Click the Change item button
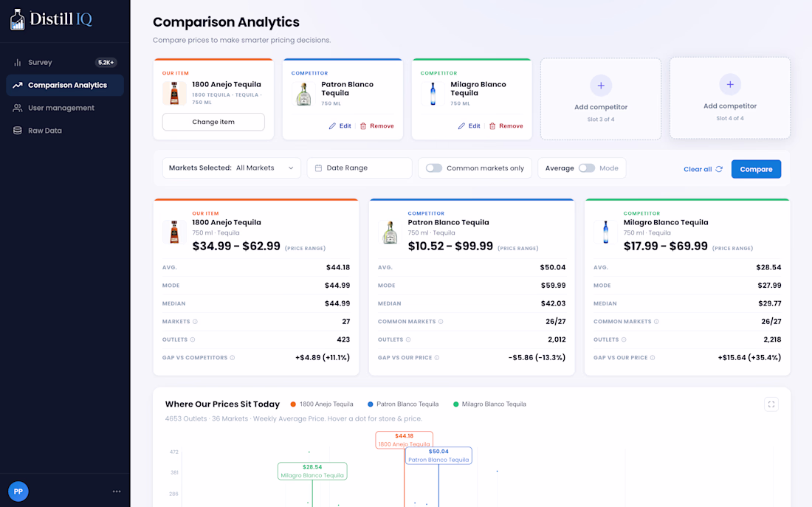 point(213,122)
